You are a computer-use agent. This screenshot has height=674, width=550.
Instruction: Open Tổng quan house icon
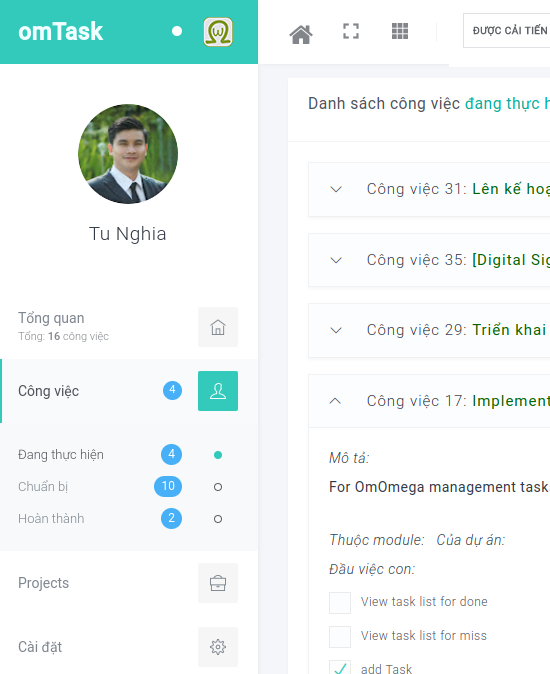point(218,327)
